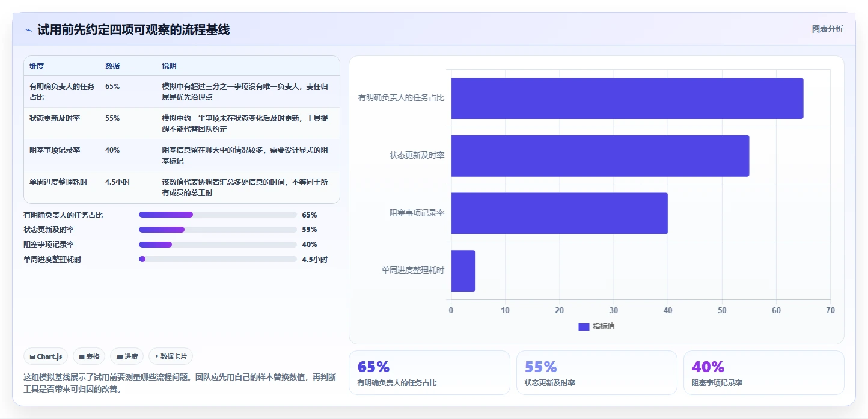This screenshot has height=419, width=868.
Task: Select the Chart.js tag chip
Action: pos(46,356)
